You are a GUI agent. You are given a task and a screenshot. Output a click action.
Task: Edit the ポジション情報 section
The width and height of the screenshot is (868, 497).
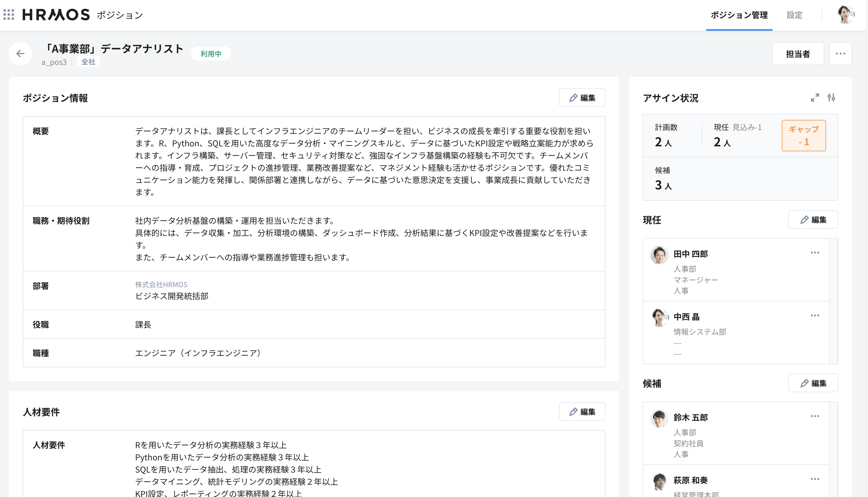tap(582, 98)
